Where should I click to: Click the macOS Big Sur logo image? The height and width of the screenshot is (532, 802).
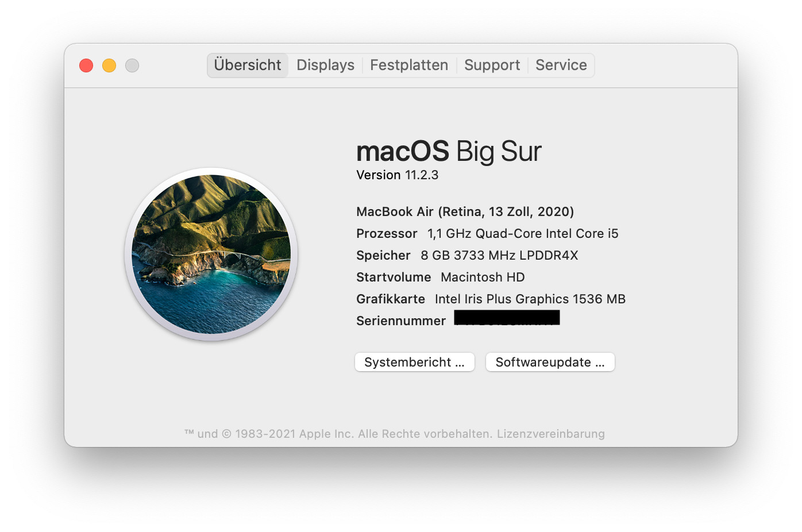pyautogui.click(x=211, y=254)
